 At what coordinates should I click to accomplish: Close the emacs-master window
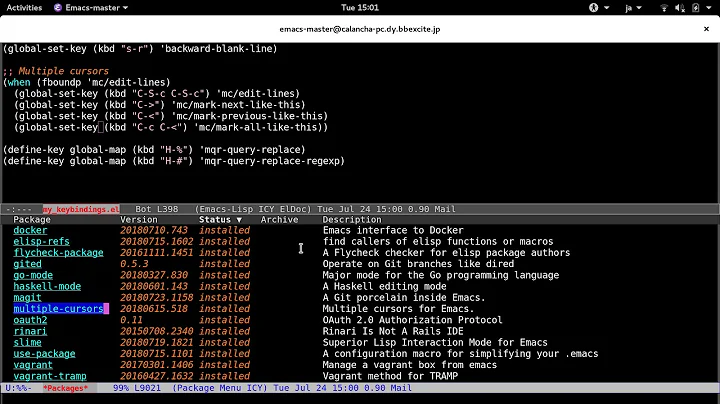[706, 29]
